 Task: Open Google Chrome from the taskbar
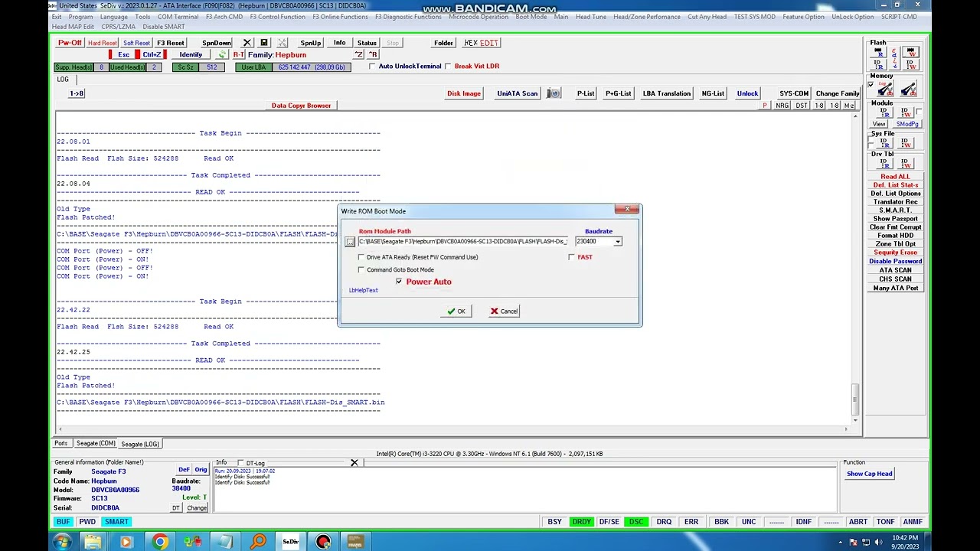tap(159, 542)
